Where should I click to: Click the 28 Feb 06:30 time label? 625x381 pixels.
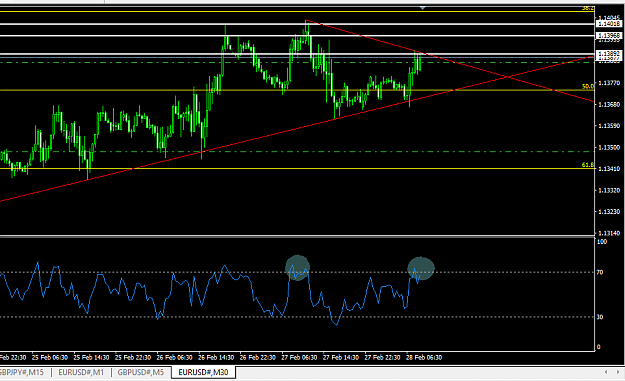point(424,357)
